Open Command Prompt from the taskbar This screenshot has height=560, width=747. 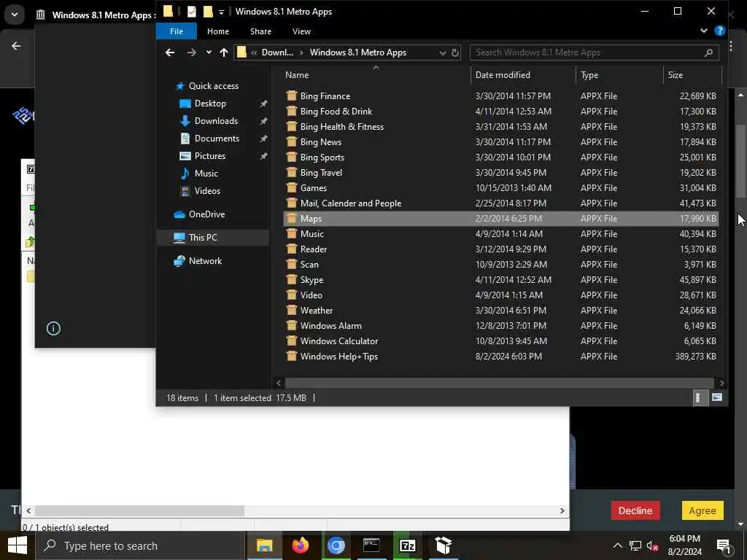(371, 545)
